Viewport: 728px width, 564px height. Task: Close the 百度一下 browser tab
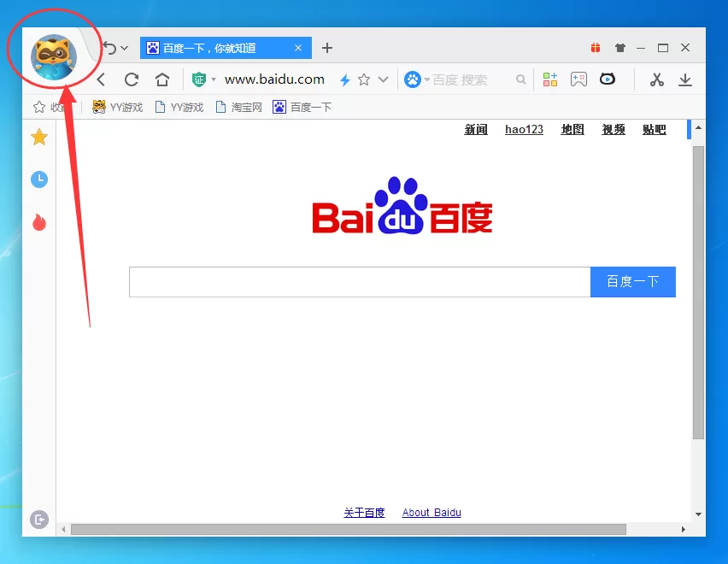298,48
